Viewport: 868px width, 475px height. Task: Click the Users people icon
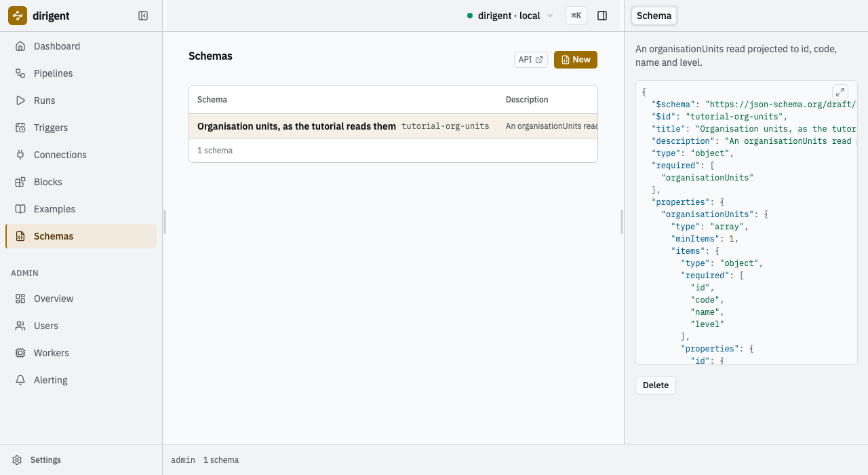[20, 326]
